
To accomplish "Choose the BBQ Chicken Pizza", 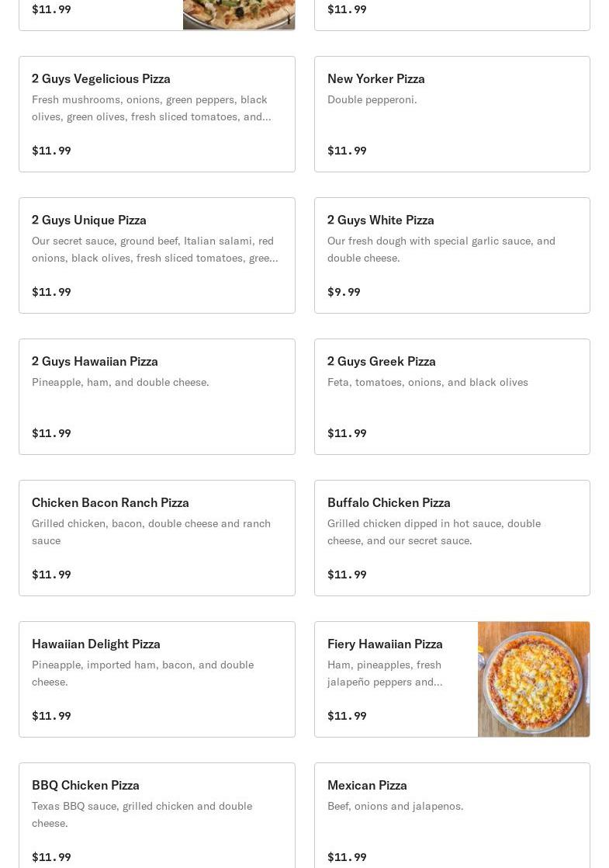I will coord(157,815).
